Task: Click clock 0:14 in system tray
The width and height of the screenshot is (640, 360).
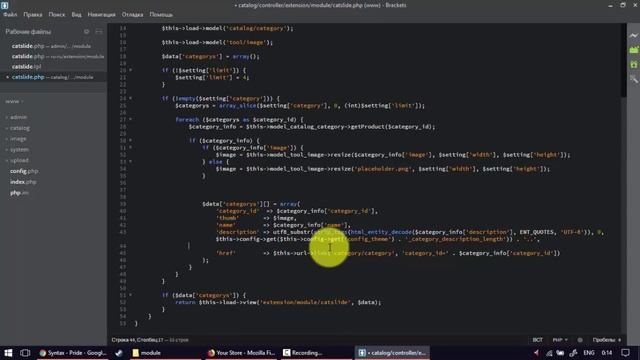Action: click(607, 353)
